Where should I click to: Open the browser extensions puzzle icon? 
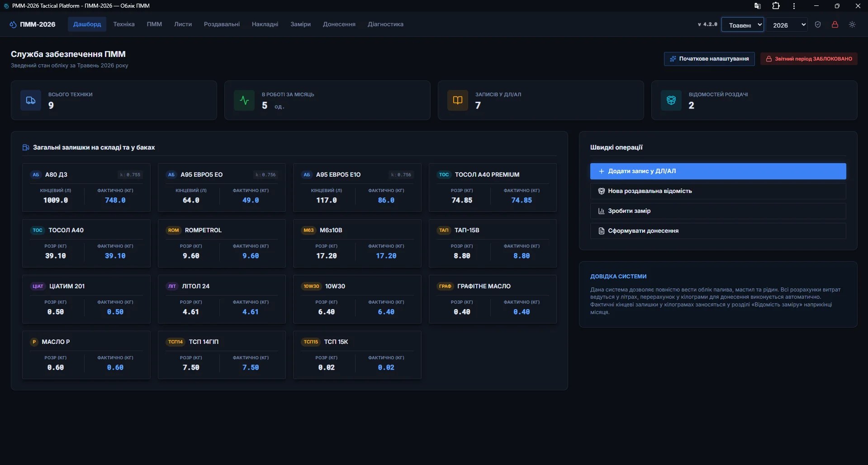[x=776, y=6]
